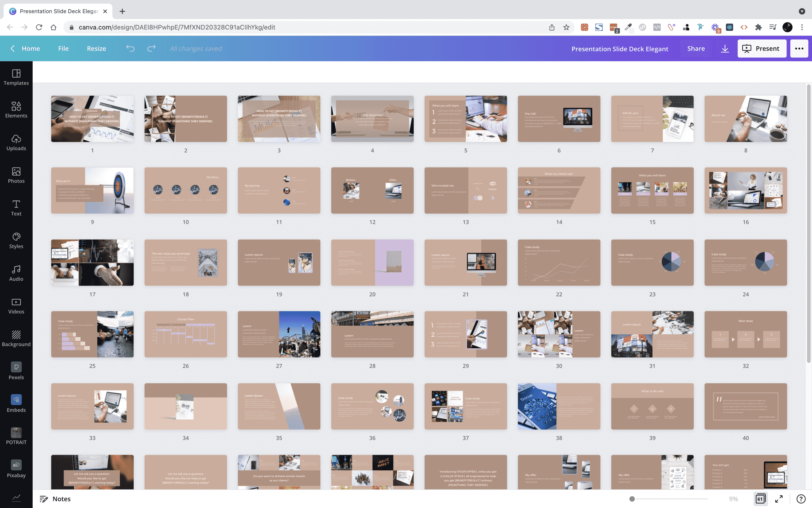Click the undo arrow
The width and height of the screenshot is (812, 508).
[130, 48]
